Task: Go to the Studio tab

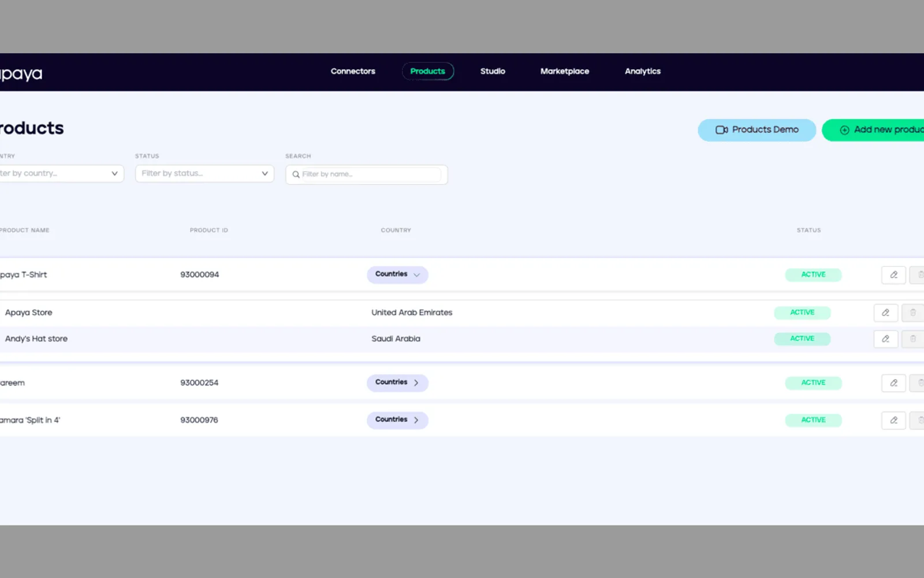Action: (x=493, y=71)
